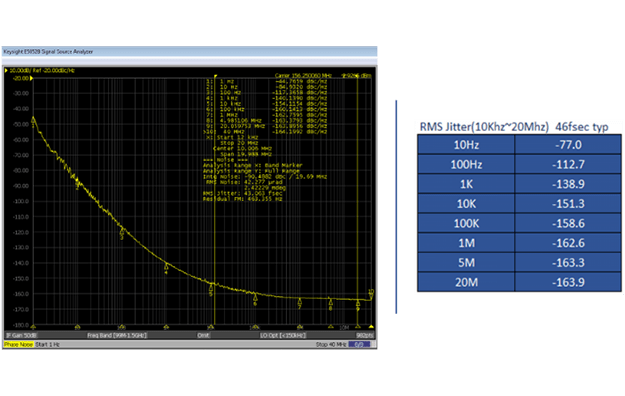Click marker 1 triangle at trace start
Screen dimensions: 625x396
tap(33, 119)
